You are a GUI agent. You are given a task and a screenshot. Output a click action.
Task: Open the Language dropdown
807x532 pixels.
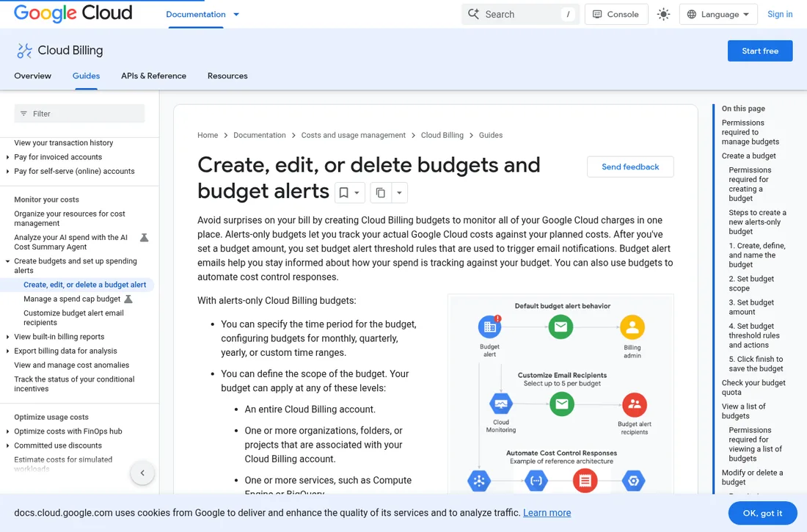pyautogui.click(x=718, y=15)
